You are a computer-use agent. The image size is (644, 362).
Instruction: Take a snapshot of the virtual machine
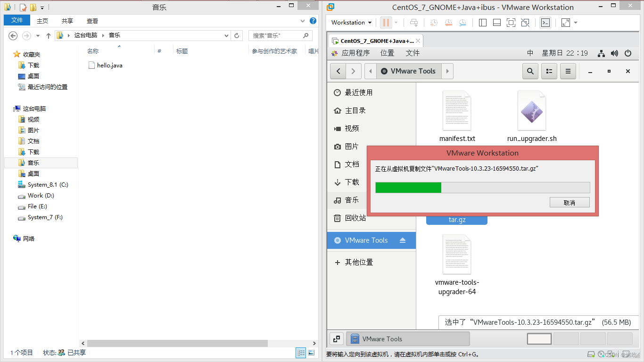pos(434,23)
